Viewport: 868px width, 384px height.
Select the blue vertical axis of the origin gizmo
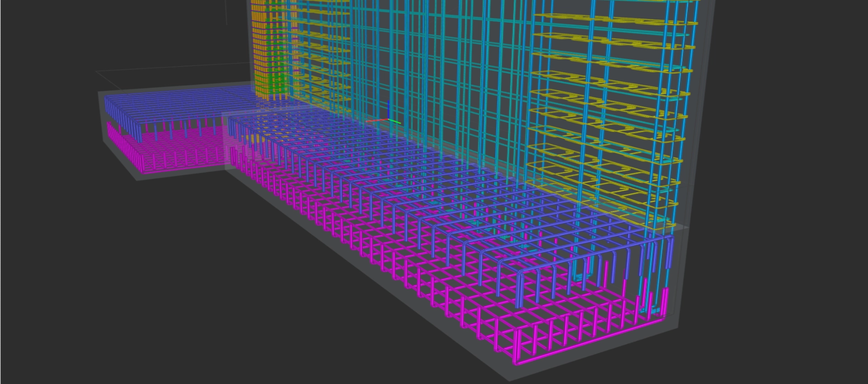tap(388, 108)
